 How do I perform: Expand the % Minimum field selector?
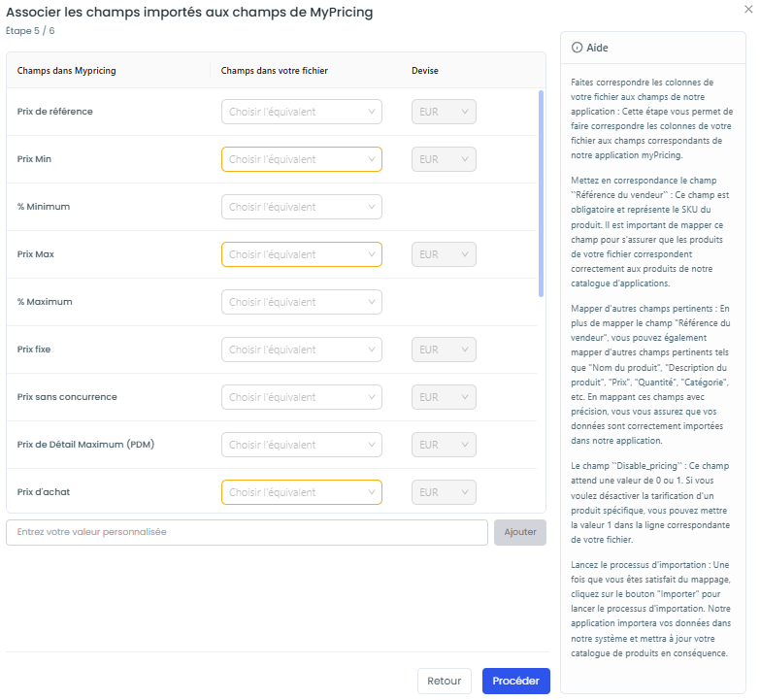point(302,207)
